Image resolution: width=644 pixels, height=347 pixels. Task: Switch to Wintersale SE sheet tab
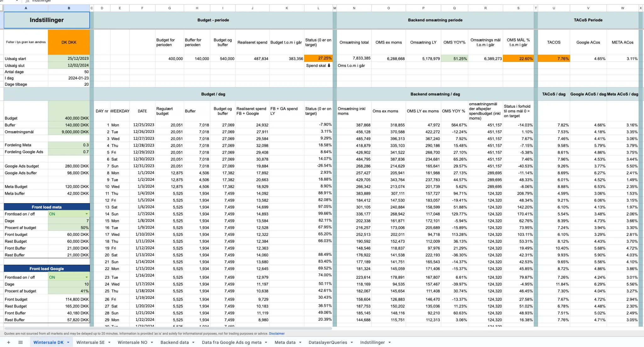[x=91, y=342]
